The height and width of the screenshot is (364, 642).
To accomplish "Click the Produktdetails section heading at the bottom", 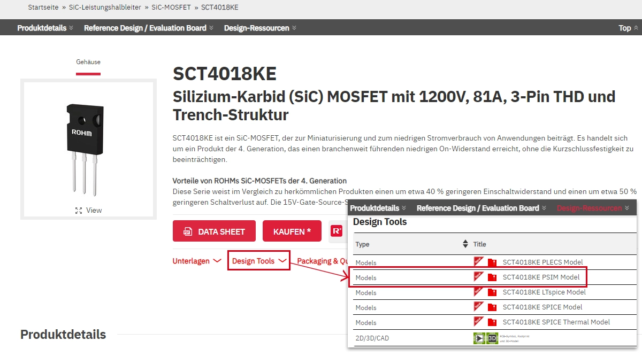I will click(x=63, y=335).
